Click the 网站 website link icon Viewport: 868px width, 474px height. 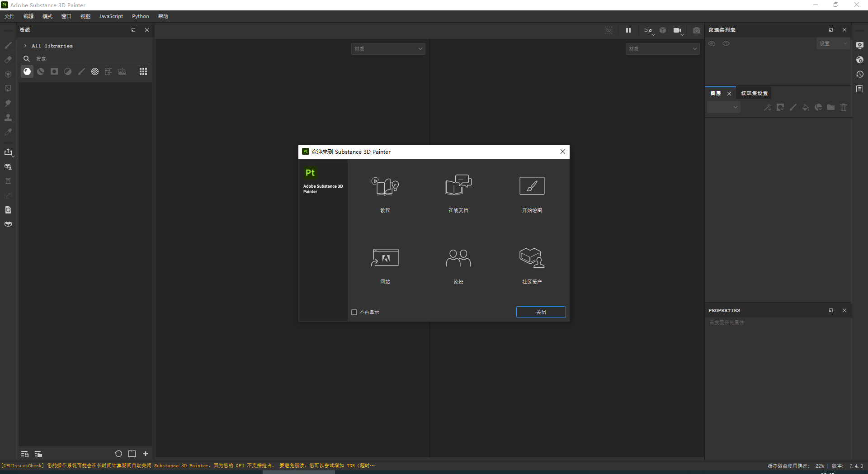385,258
